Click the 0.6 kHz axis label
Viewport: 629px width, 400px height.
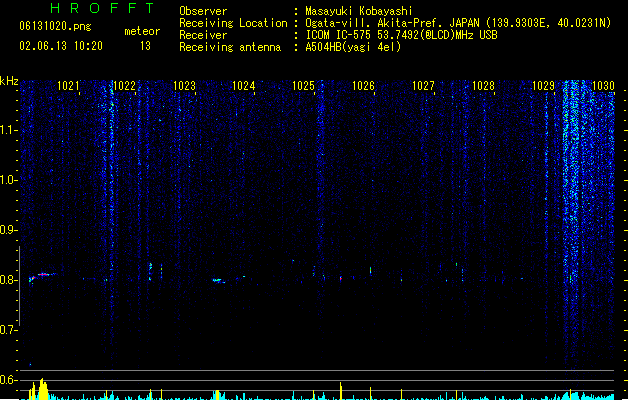[8, 380]
